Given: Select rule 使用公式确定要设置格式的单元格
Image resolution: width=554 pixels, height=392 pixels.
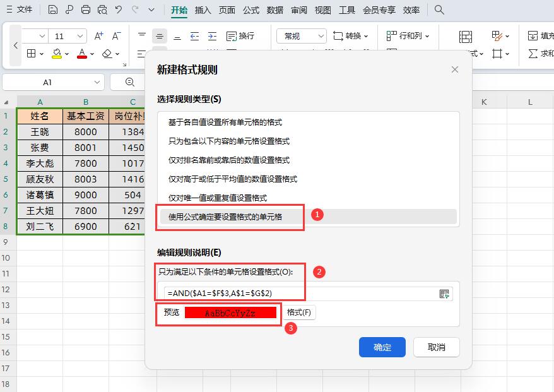Looking at the screenshot, I should click(x=309, y=217).
